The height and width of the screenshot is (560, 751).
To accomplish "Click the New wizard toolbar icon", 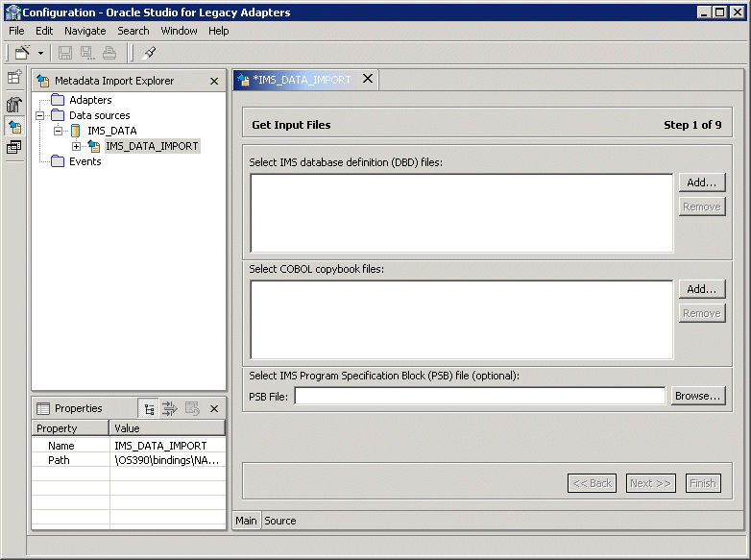I will coord(22,52).
